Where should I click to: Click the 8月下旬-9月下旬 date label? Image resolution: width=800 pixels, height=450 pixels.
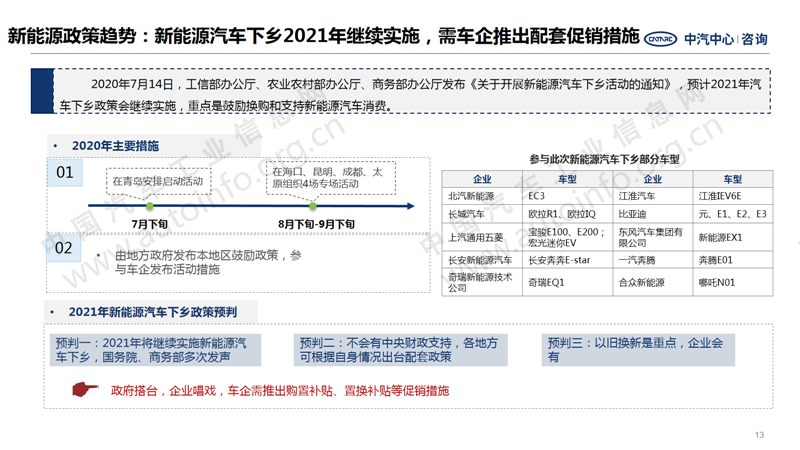tap(316, 224)
